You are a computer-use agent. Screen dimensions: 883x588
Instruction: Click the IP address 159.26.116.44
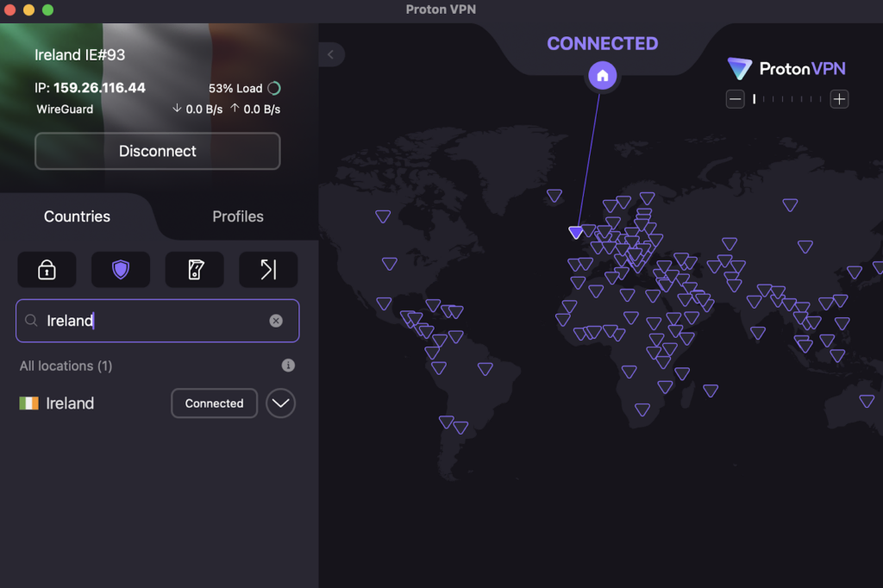pyautogui.click(x=100, y=88)
